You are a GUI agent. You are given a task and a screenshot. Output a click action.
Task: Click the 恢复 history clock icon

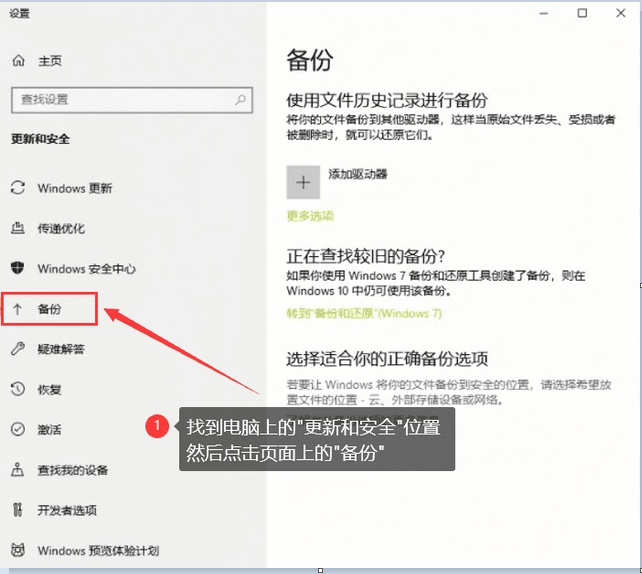(18, 389)
